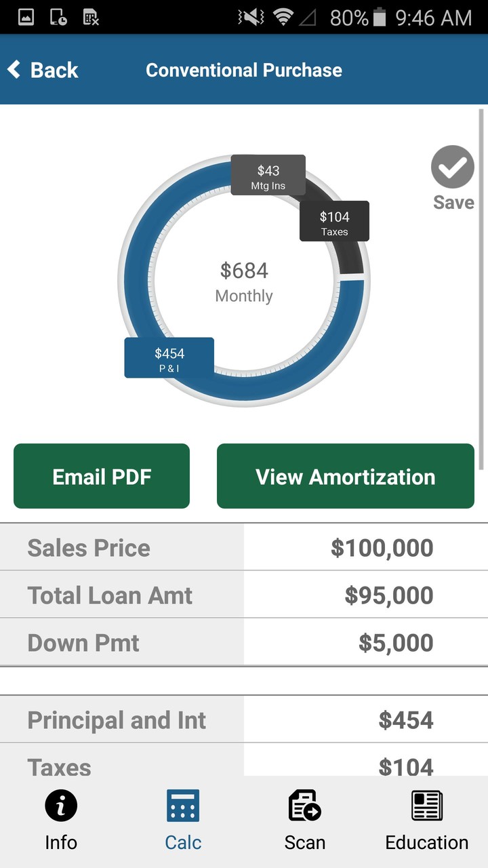Edit the Total Loan Amt value

[x=388, y=595]
